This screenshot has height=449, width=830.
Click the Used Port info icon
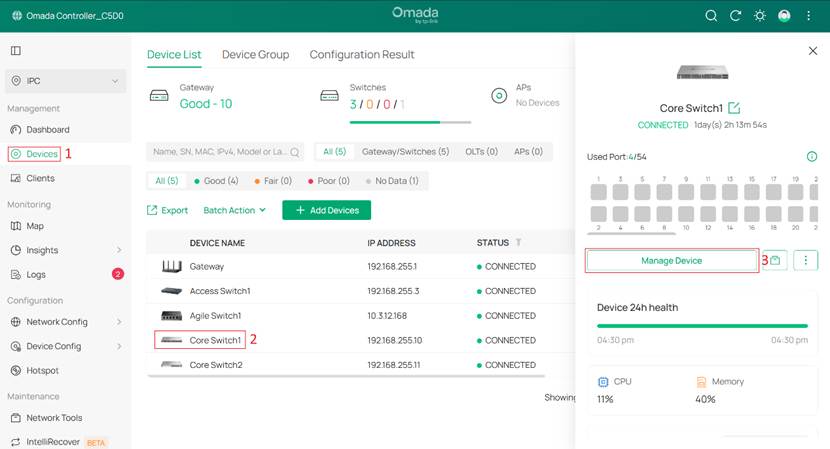pos(811,157)
